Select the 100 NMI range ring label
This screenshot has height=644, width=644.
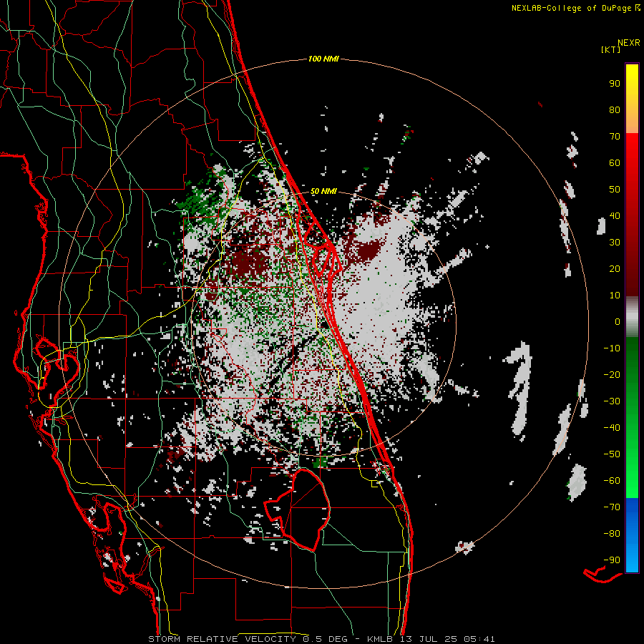pos(323,59)
